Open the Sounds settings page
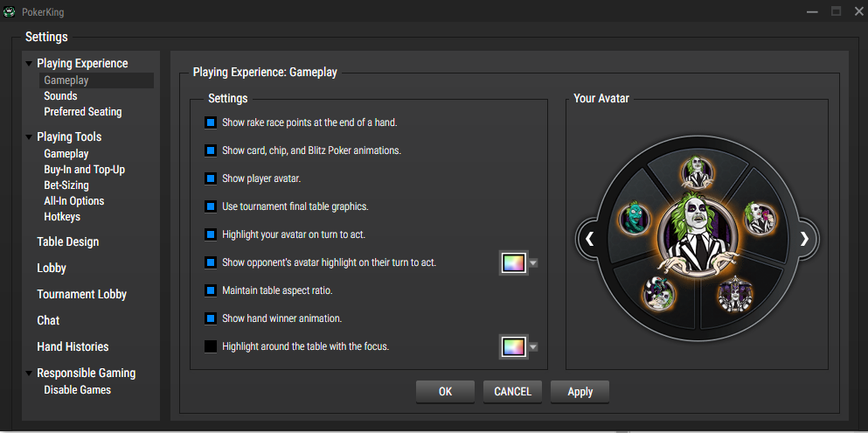The image size is (868, 433). point(60,96)
